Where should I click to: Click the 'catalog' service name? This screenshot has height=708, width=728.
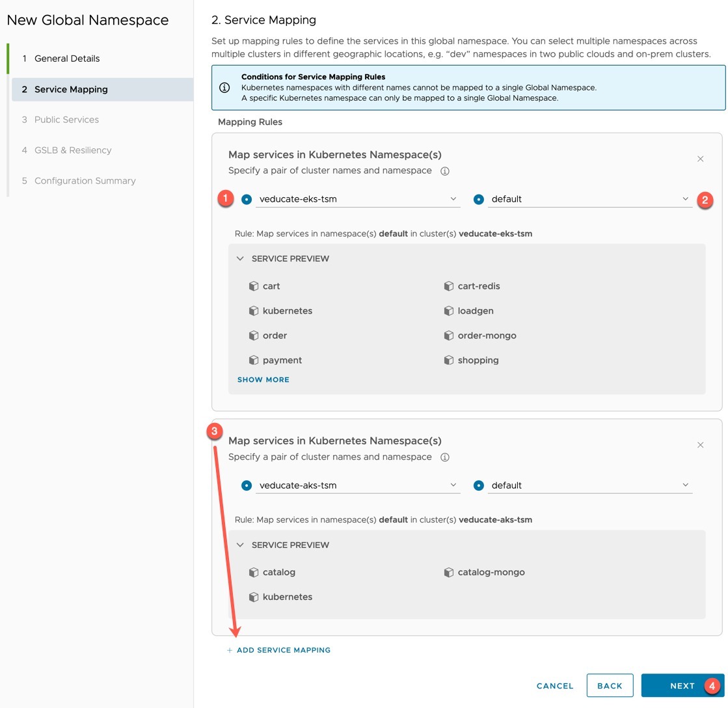pyautogui.click(x=279, y=573)
